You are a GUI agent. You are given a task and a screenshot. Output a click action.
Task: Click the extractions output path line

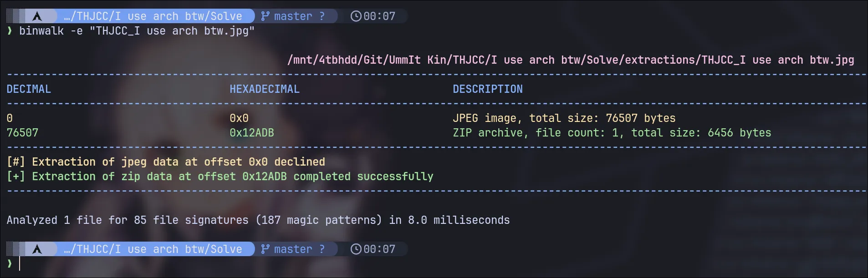point(570,60)
